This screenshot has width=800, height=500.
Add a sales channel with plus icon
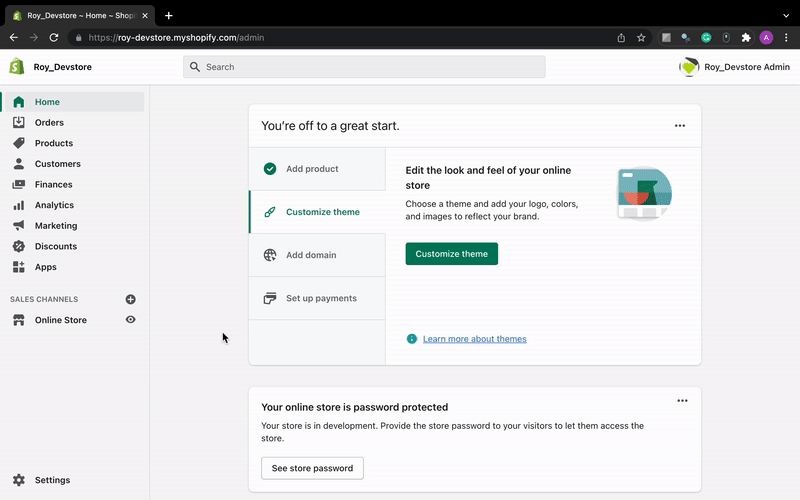pos(131,299)
